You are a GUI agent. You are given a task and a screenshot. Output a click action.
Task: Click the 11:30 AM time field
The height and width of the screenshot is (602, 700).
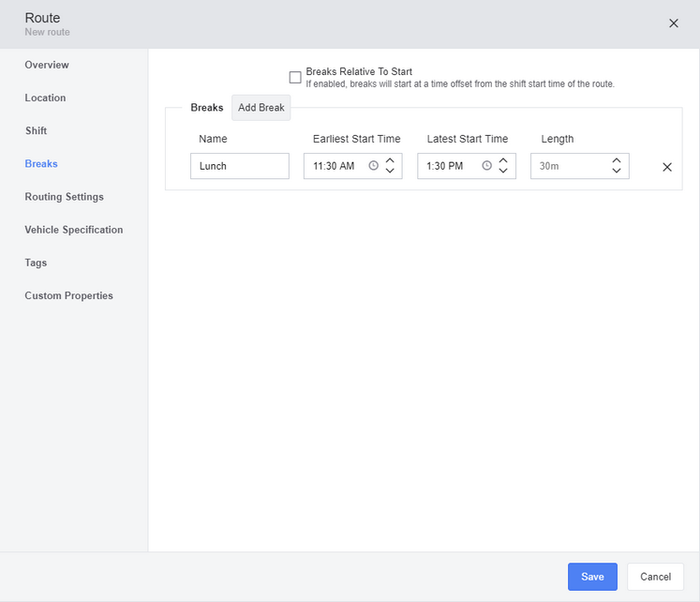tap(352, 166)
